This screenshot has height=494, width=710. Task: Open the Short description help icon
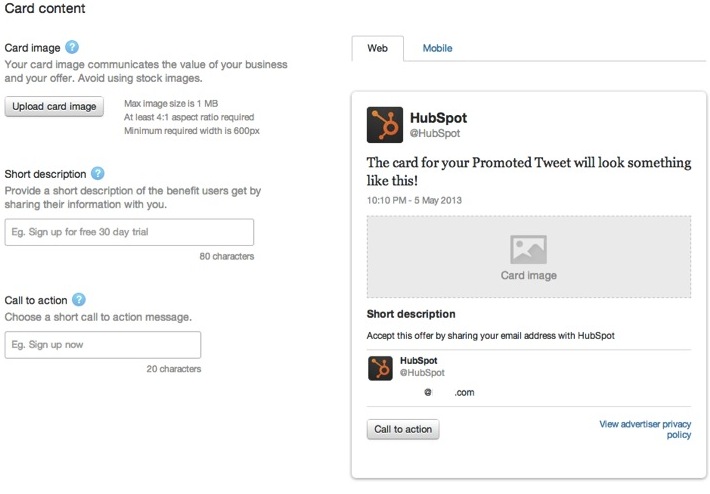[98, 173]
